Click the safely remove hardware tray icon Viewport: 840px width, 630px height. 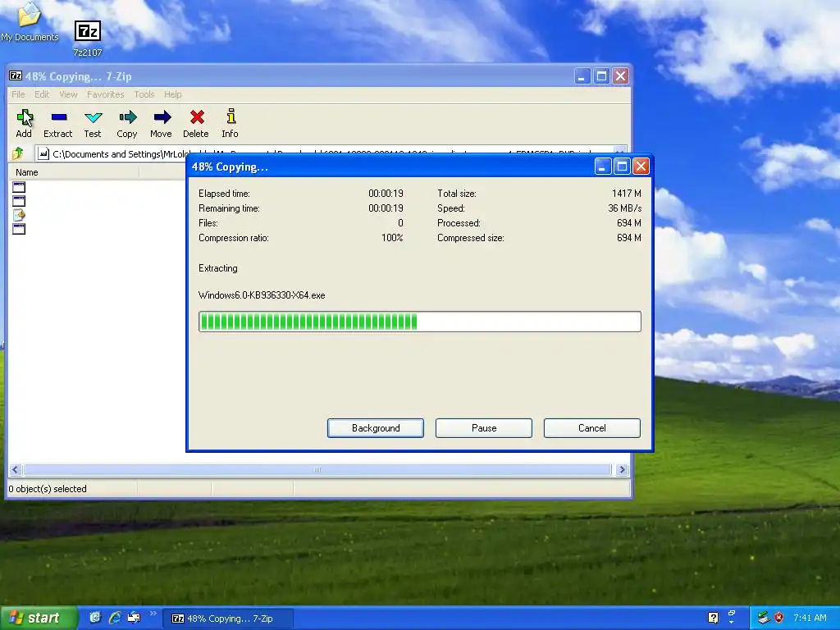764,618
